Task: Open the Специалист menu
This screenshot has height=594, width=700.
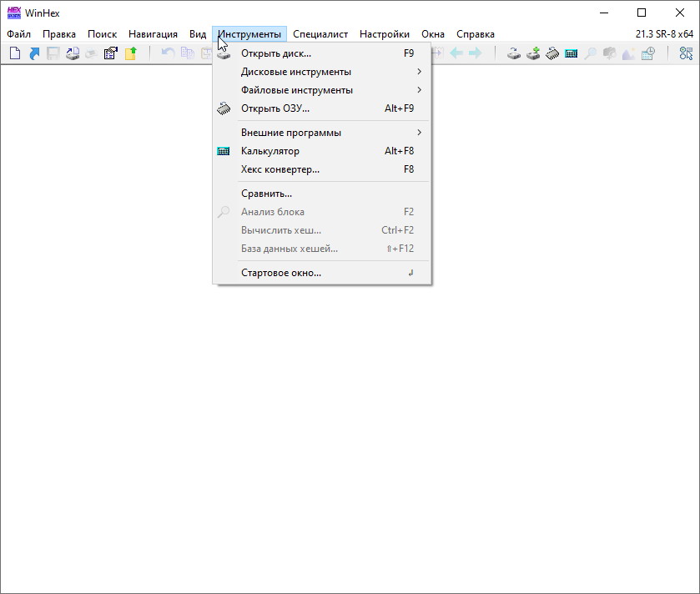Action: pyautogui.click(x=320, y=34)
